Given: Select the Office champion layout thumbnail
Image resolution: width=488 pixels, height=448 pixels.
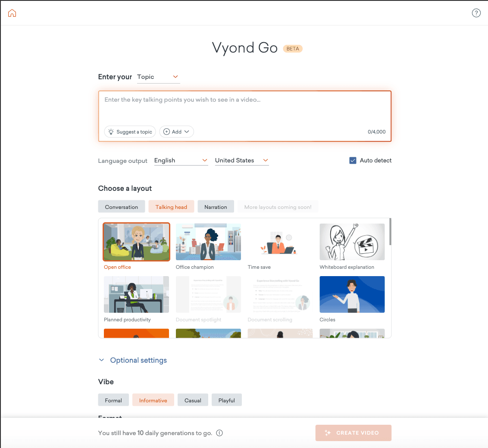Looking at the screenshot, I should click(208, 242).
